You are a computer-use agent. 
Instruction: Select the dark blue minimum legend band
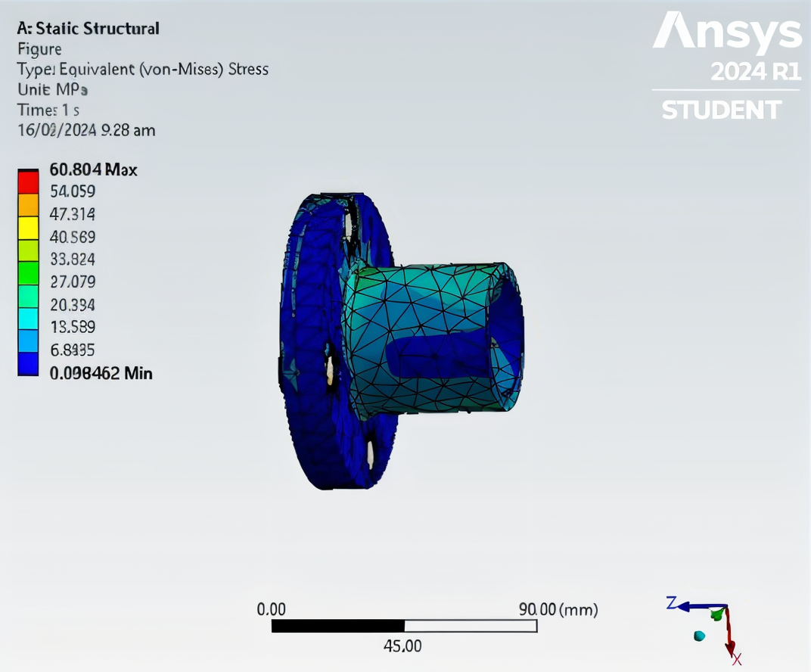pos(28,364)
